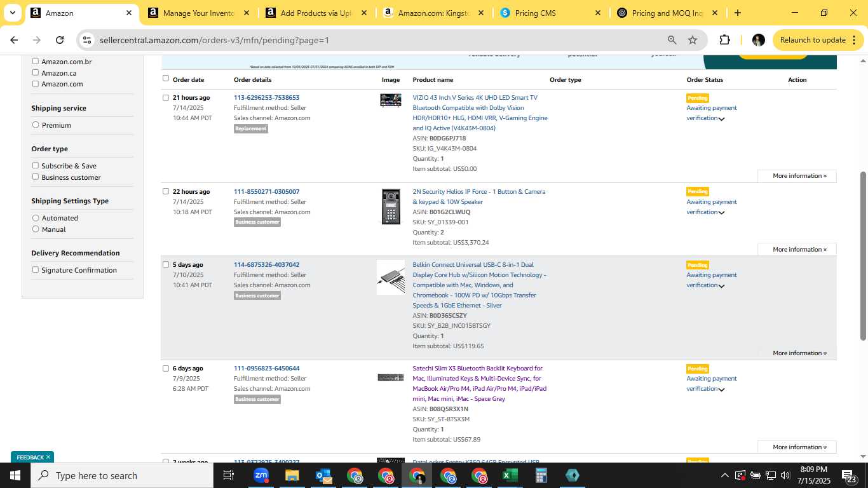Expand status dropdown for Satechi order
This screenshot has width=868, height=488.
coord(721,390)
